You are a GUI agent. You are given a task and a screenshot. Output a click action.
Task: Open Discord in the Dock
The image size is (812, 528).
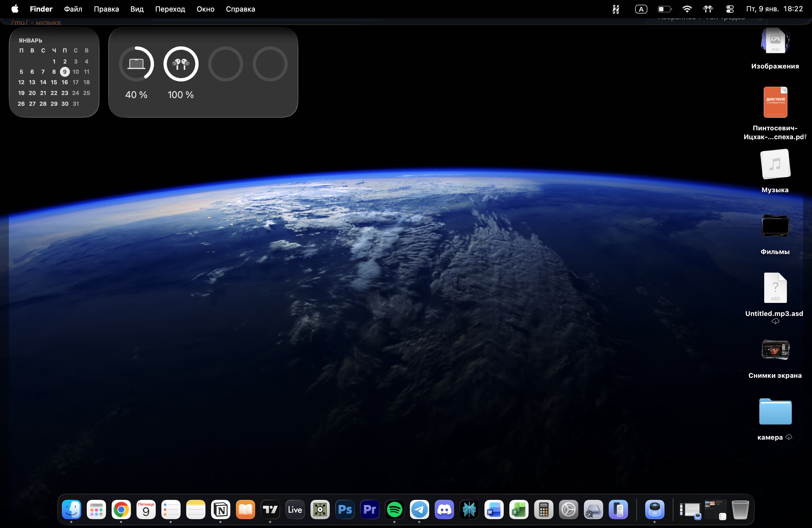click(444, 509)
